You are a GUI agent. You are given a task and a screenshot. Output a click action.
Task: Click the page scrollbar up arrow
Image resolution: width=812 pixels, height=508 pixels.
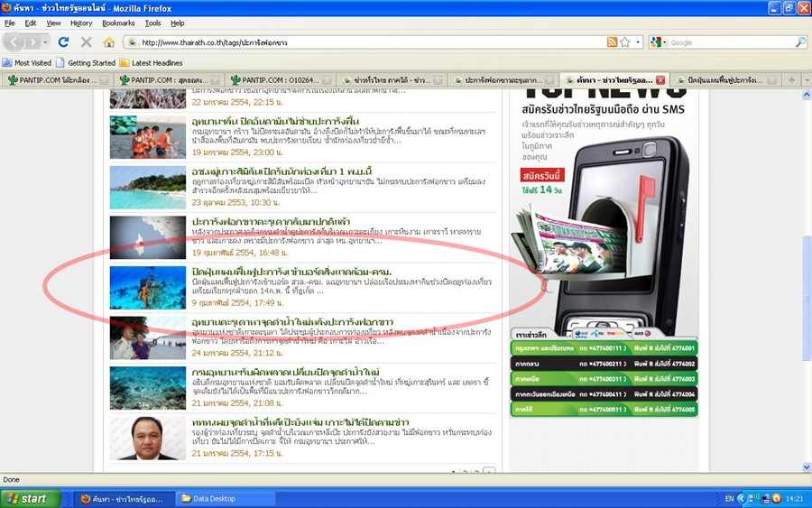(807, 95)
